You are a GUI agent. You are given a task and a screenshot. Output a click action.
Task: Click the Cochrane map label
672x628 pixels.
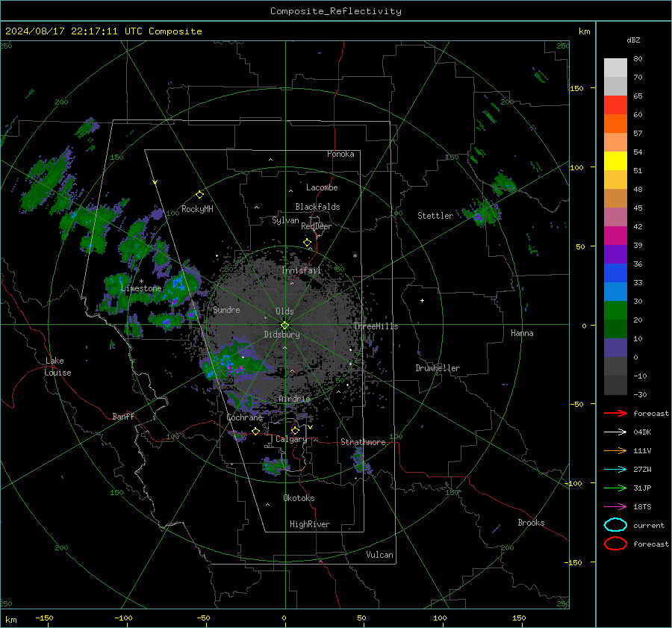(x=244, y=417)
